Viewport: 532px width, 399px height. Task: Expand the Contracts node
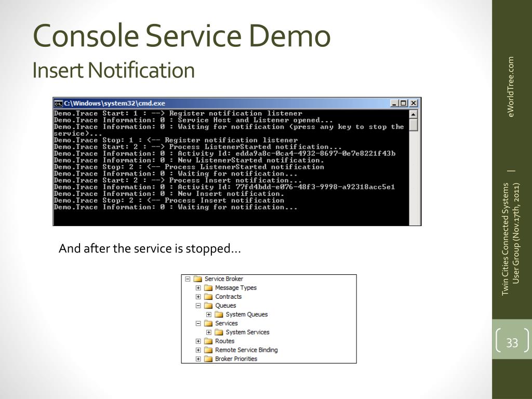(198, 297)
